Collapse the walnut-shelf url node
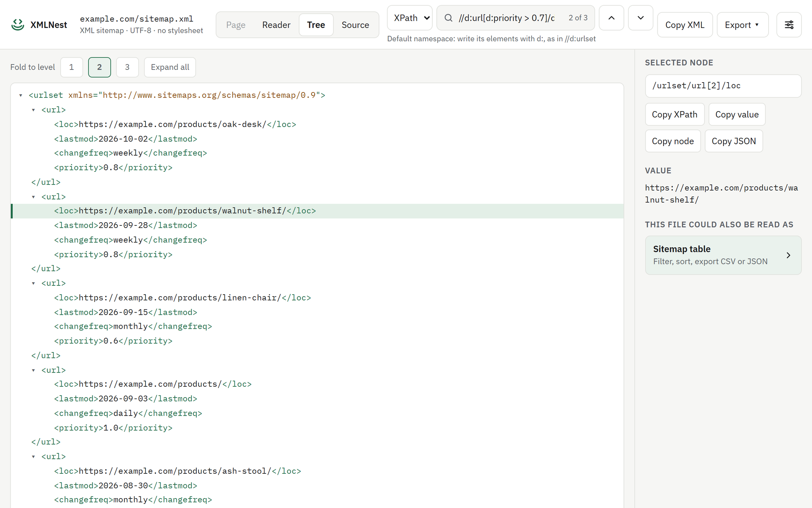Viewport: 812px width, 508px height. point(33,197)
